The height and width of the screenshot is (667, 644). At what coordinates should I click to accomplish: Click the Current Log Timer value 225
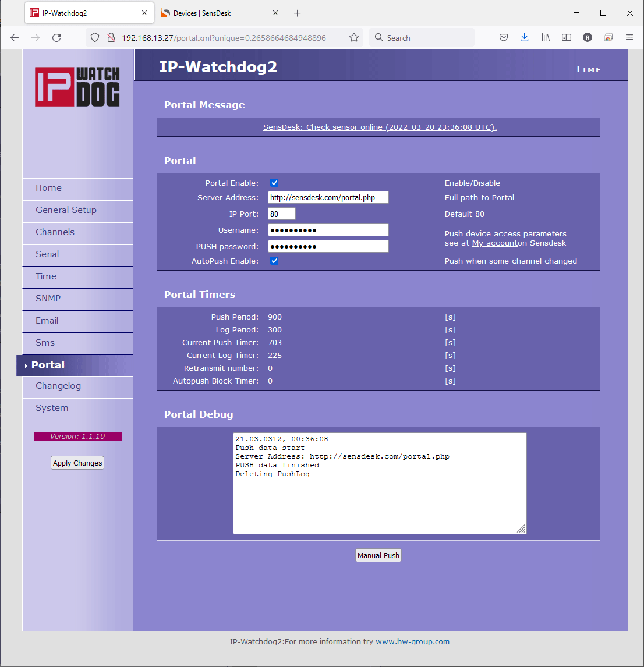coord(274,355)
